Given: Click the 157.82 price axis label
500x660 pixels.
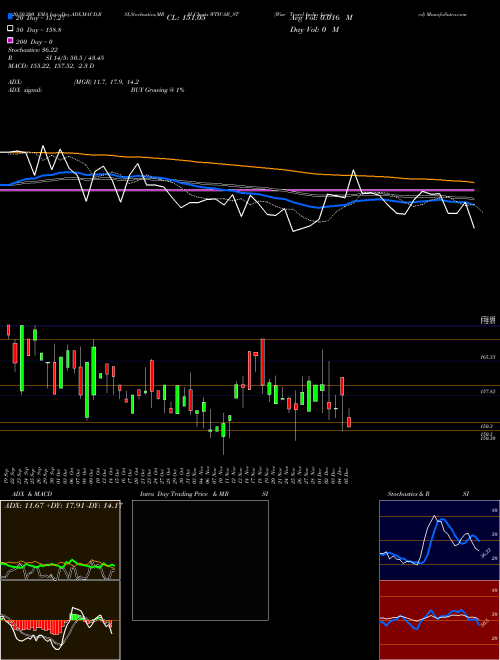Looking at the screenshot, I should coord(488,391).
